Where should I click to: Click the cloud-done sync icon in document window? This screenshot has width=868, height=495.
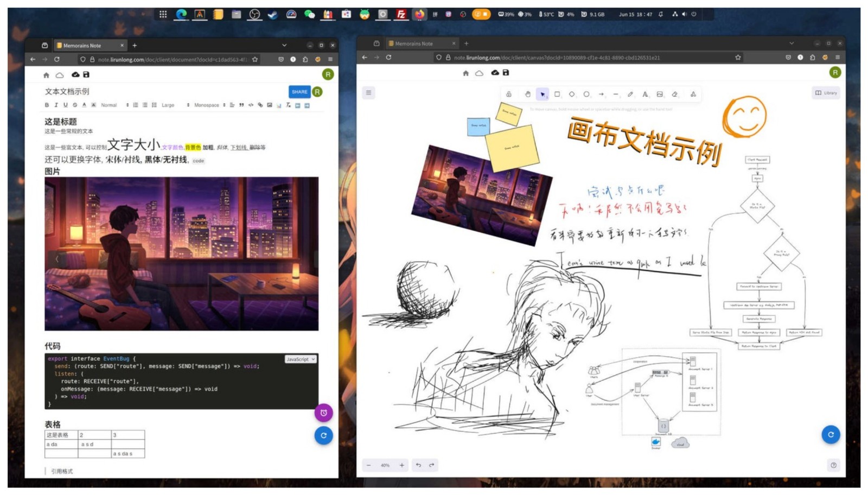(75, 74)
